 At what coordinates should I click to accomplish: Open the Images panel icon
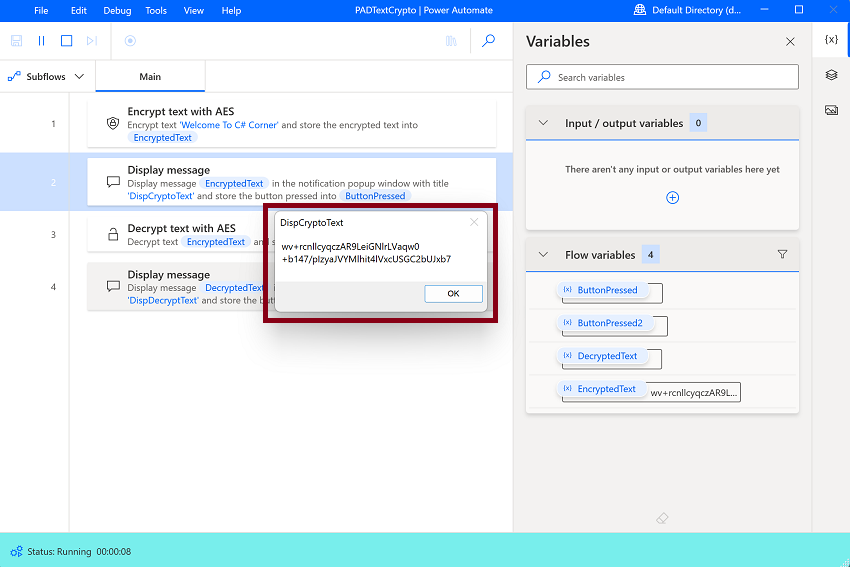click(x=831, y=111)
